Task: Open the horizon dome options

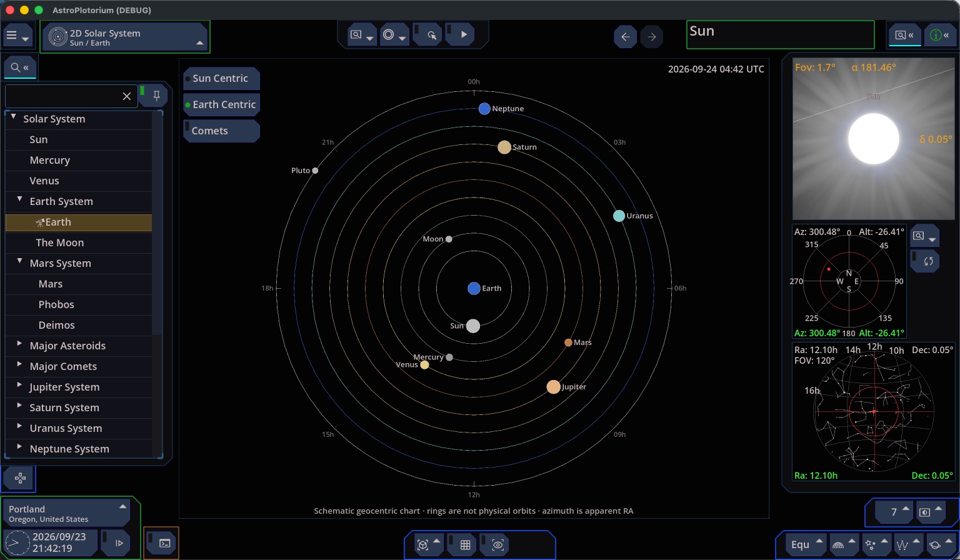Action: click(x=844, y=544)
